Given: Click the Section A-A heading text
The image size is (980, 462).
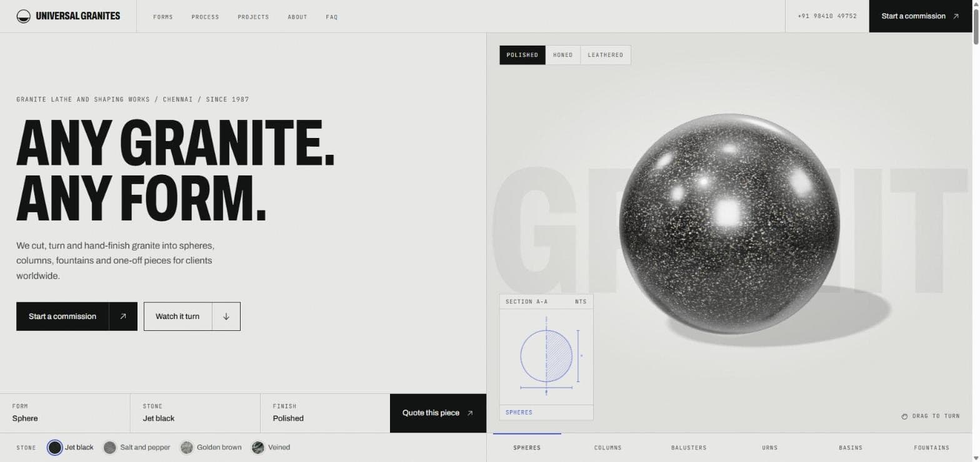Looking at the screenshot, I should [526, 302].
